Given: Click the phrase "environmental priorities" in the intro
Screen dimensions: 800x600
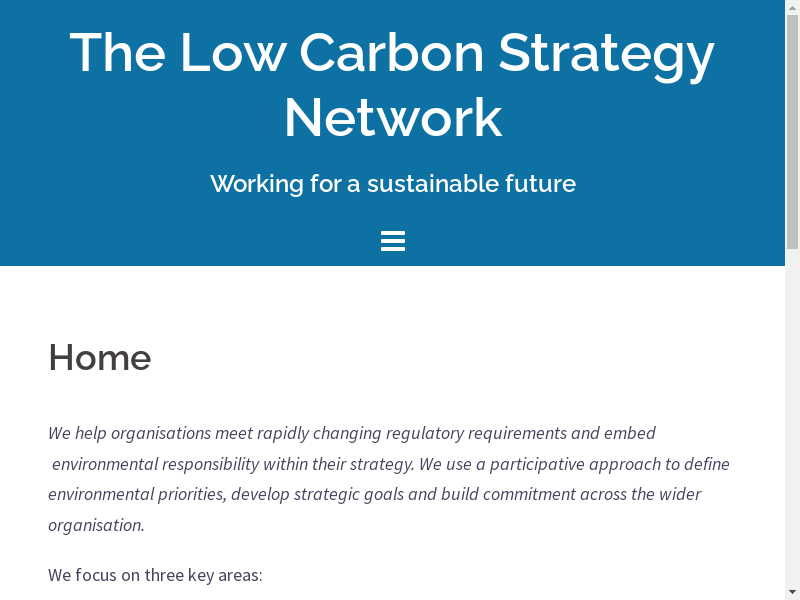Looking at the screenshot, I should 136,494.
